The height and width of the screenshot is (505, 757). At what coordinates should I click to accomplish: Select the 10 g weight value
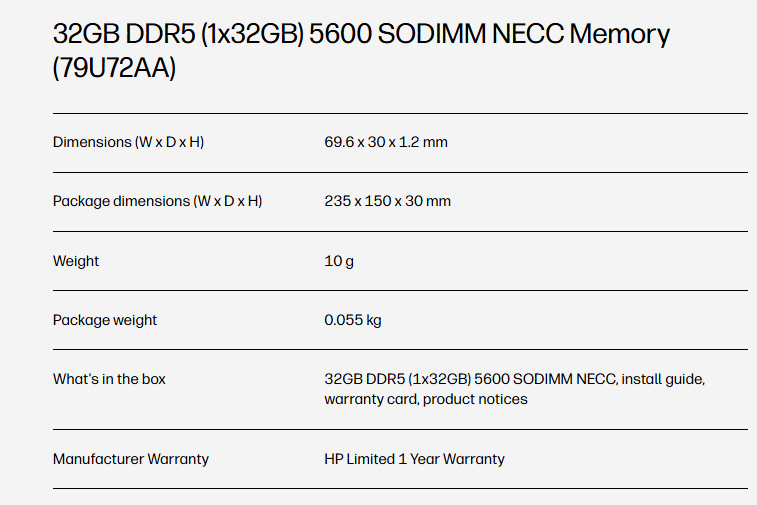click(339, 261)
